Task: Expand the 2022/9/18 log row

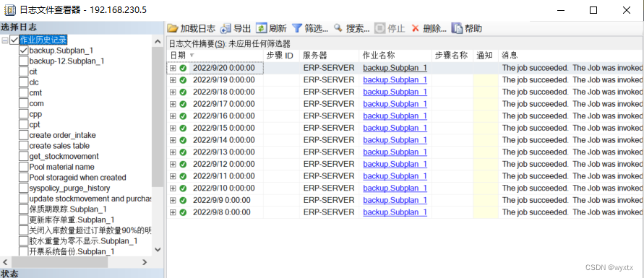Action: pyautogui.click(x=173, y=92)
